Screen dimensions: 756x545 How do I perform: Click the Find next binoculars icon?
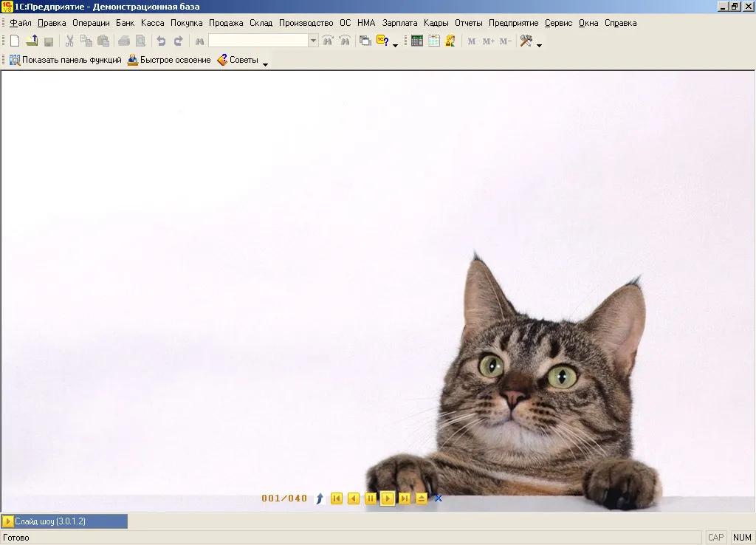[328, 41]
